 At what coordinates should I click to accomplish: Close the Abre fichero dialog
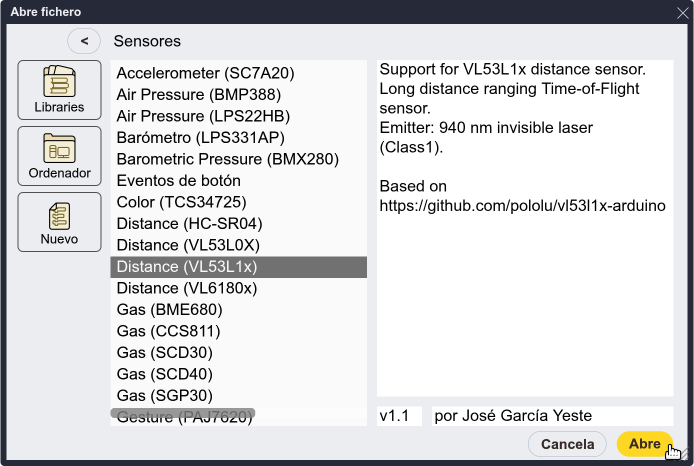coord(682,13)
